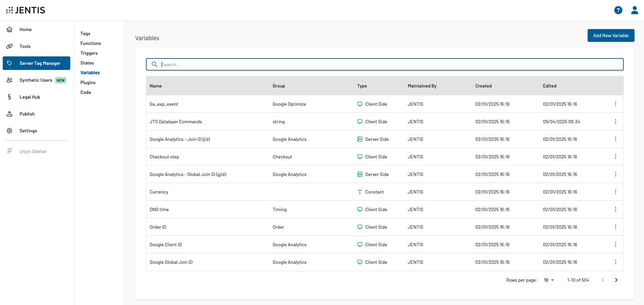Click the Legal Hub paragraph icon

coord(10,97)
